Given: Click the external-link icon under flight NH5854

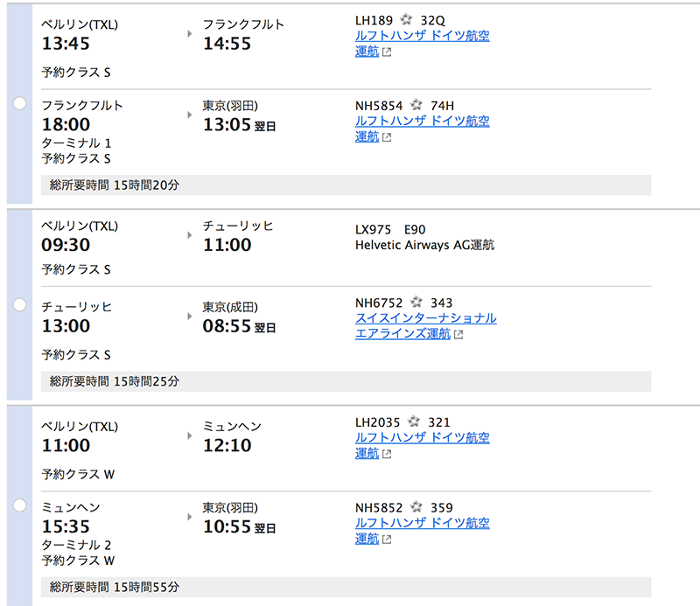Looking at the screenshot, I should pos(387,137).
